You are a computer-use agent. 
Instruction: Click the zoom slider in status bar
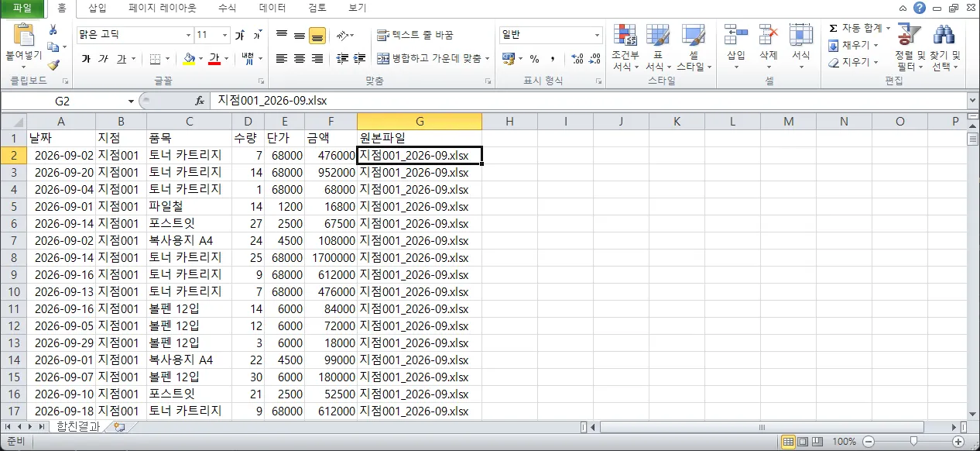tap(913, 442)
